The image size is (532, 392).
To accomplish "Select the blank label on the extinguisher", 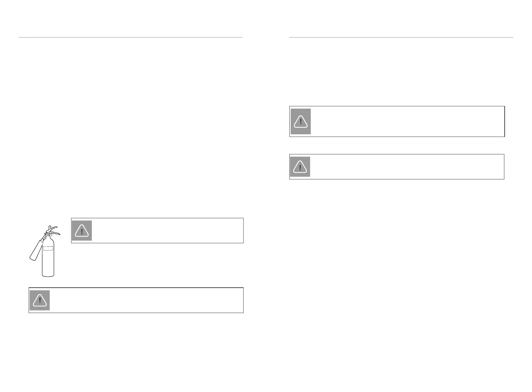I will 48,248.
